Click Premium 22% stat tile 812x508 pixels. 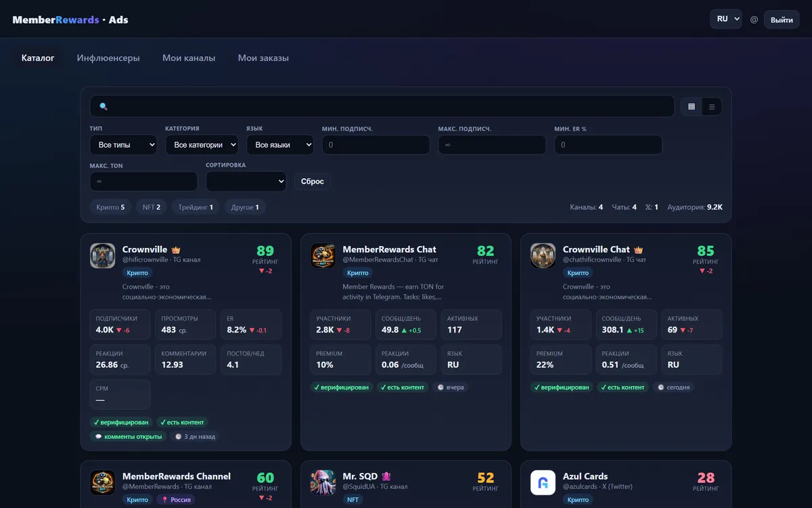coord(560,360)
